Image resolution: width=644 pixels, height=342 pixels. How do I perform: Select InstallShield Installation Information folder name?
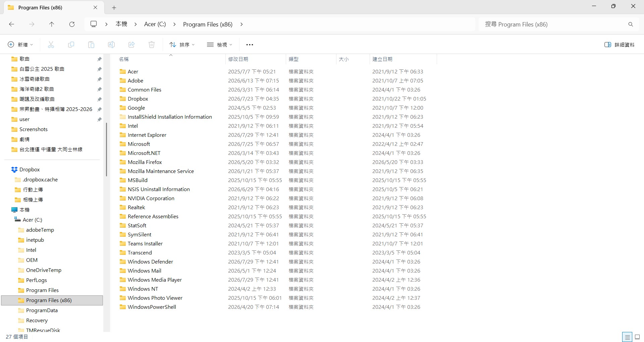[x=170, y=117]
